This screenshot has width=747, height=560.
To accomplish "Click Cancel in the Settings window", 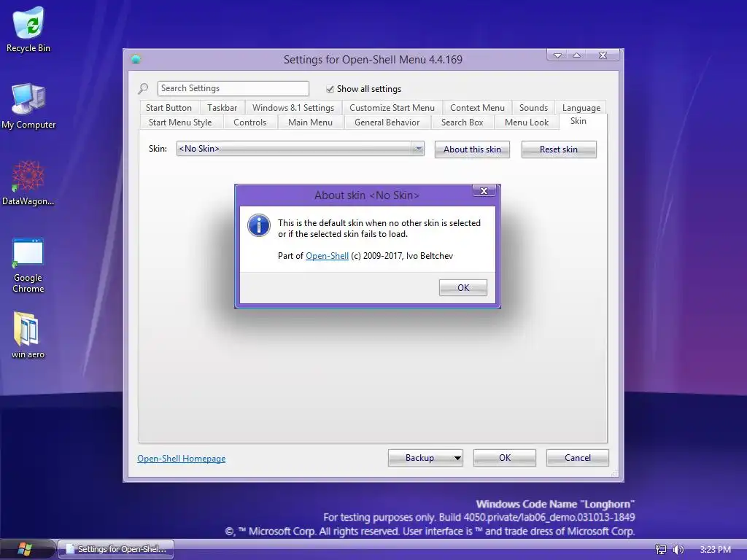I will (578, 458).
